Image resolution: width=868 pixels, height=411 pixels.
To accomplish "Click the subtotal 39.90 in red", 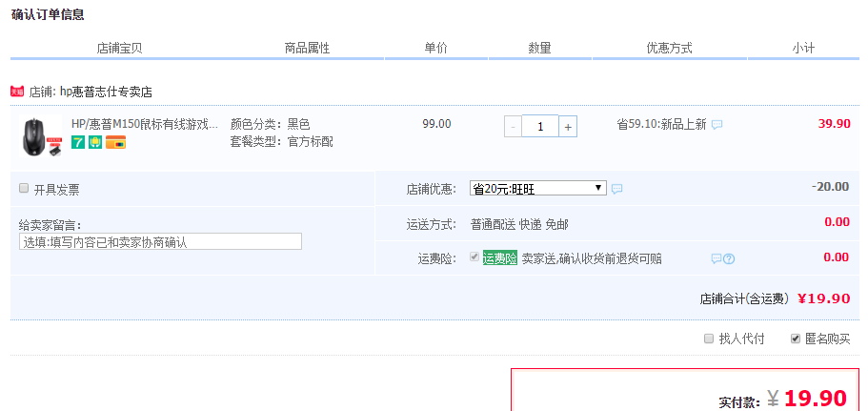I will 835,124.
